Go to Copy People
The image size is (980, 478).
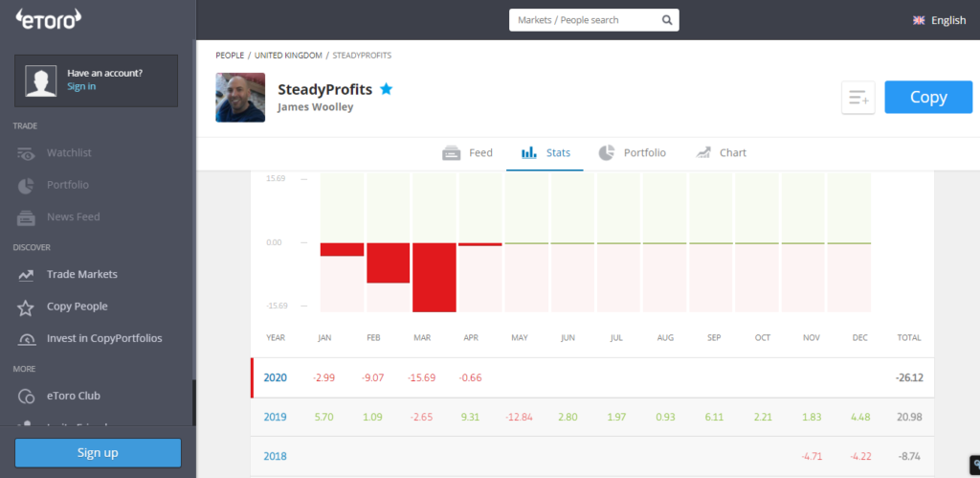click(77, 307)
